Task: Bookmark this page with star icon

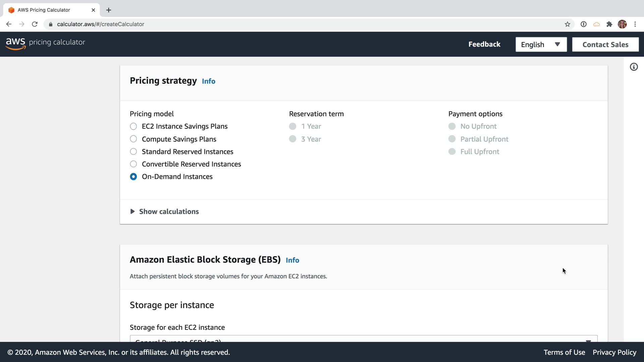Action: click(567, 24)
